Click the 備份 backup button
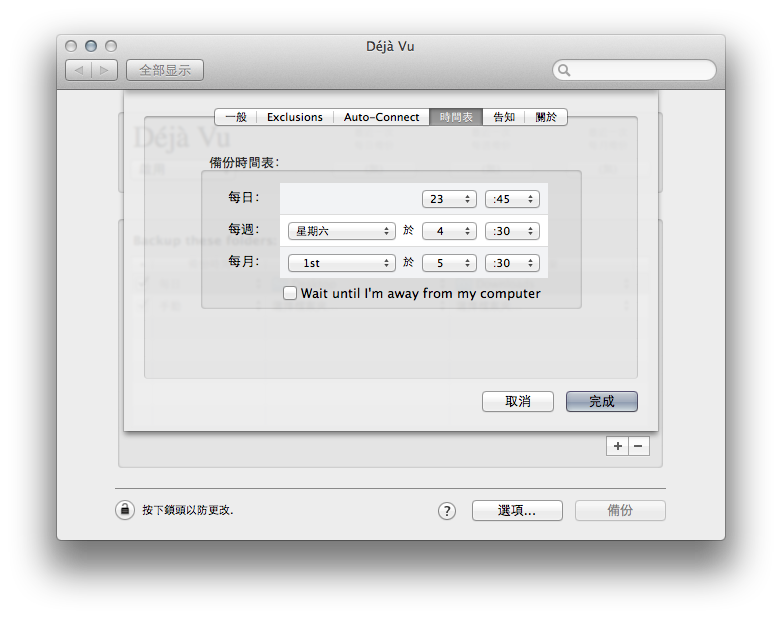782x619 pixels. coord(620,511)
